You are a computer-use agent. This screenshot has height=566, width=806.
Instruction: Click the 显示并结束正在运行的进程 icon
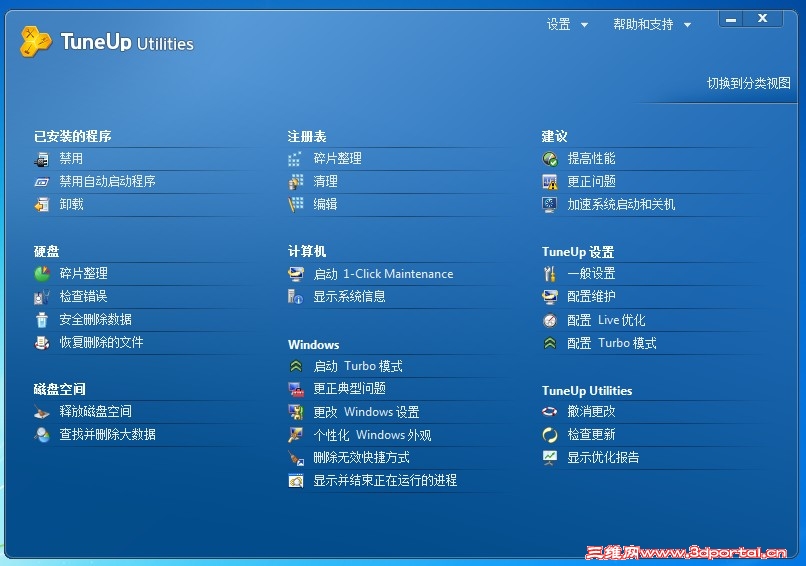[x=296, y=481]
